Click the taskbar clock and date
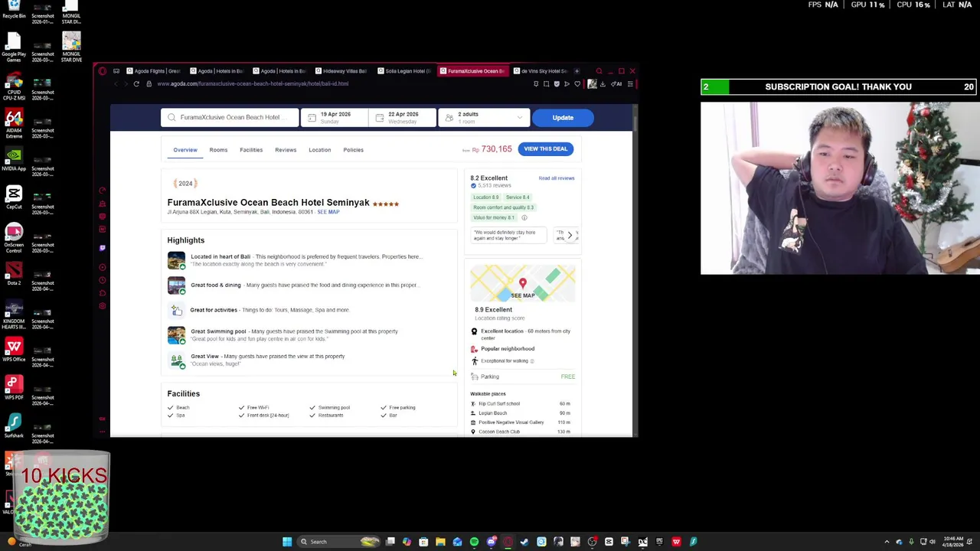 click(x=953, y=542)
